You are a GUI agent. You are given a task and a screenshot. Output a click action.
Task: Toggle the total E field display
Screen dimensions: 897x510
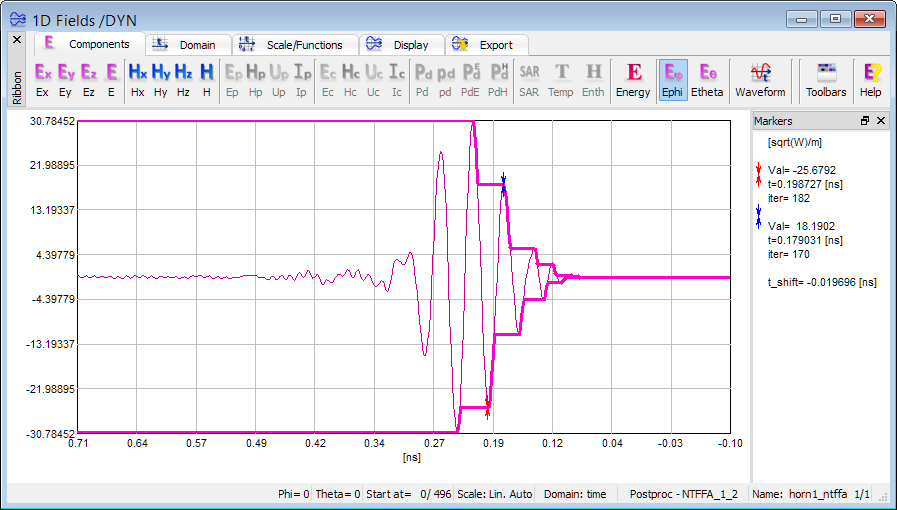(x=111, y=79)
